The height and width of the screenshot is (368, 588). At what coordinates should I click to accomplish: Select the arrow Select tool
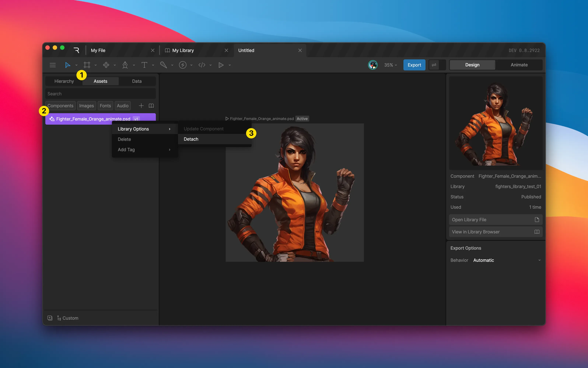[67, 65]
